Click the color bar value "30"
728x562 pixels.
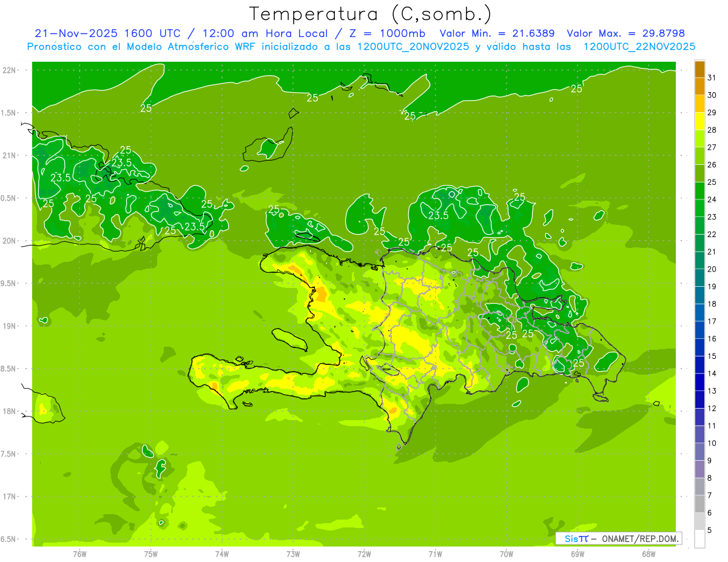click(x=712, y=95)
